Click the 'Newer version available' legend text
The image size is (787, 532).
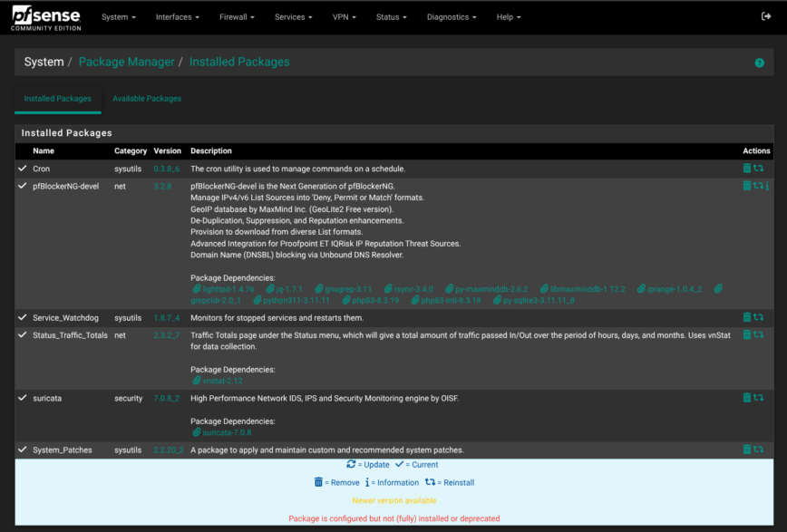tap(394, 500)
